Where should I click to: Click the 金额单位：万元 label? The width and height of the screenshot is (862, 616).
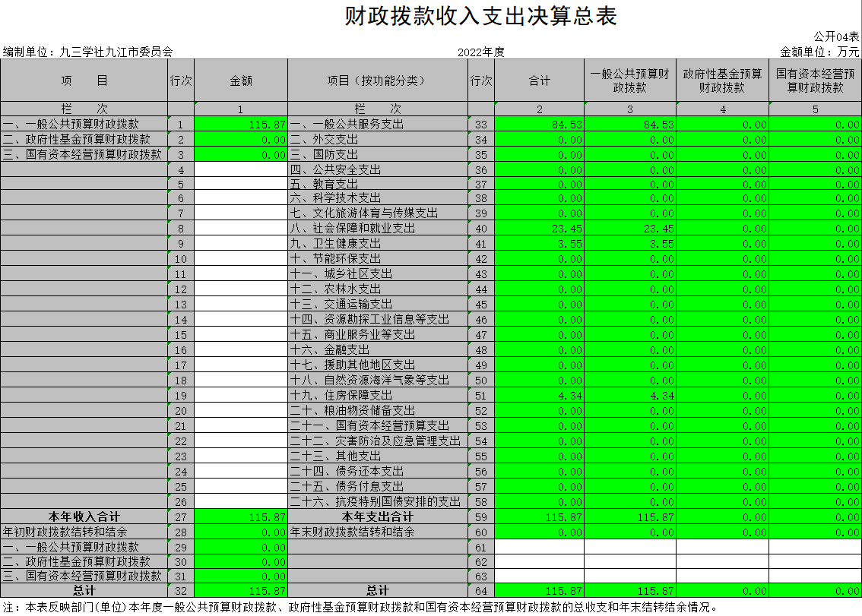tap(819, 52)
